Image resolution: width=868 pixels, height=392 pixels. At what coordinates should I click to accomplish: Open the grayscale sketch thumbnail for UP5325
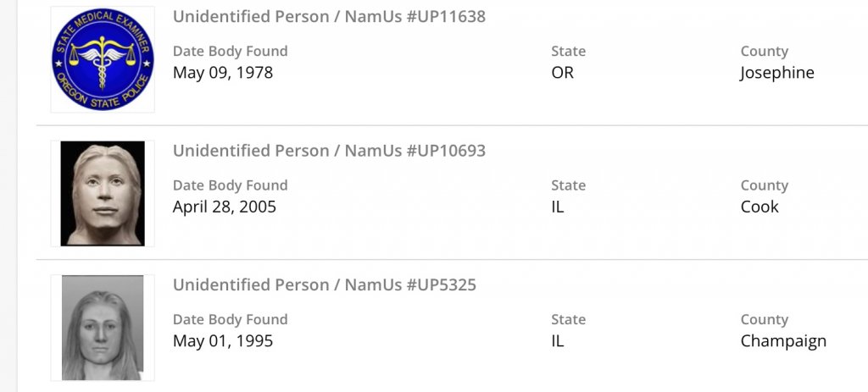(103, 328)
